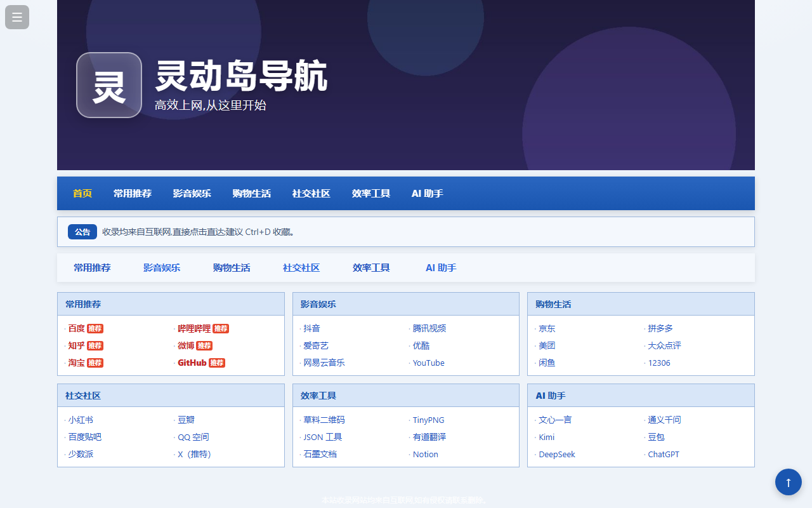This screenshot has height=508, width=812.
Task: Open the 石墨文档 link
Action: (320, 454)
